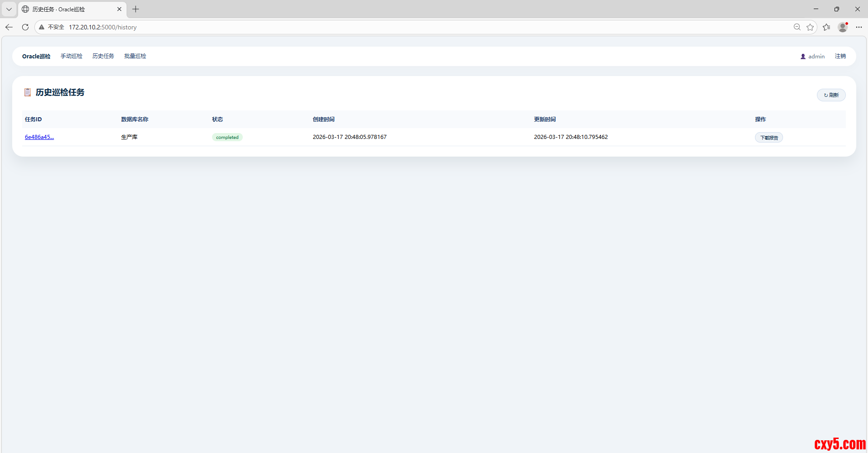Click the 历史巡检任务 page heading
The image size is (868, 453).
click(60, 92)
